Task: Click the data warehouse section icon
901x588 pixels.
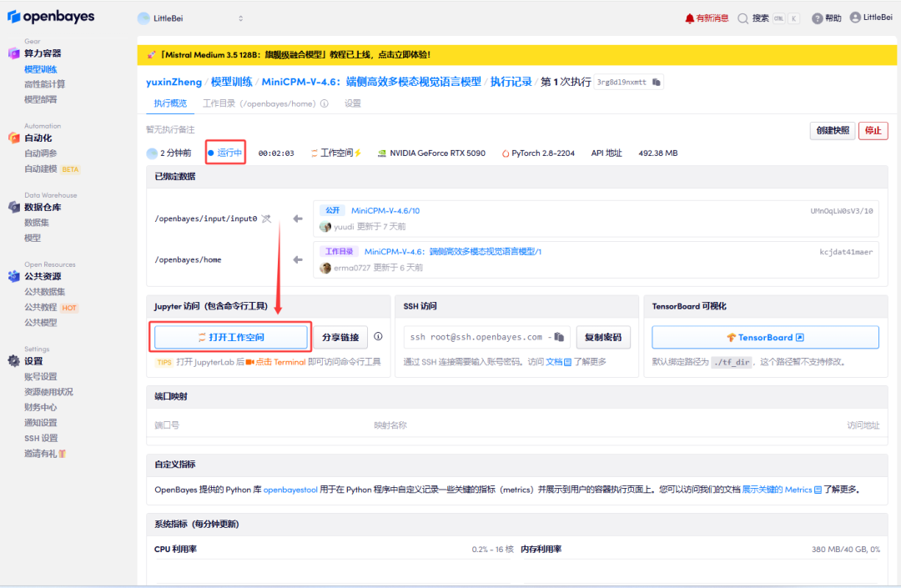Action: coord(14,208)
